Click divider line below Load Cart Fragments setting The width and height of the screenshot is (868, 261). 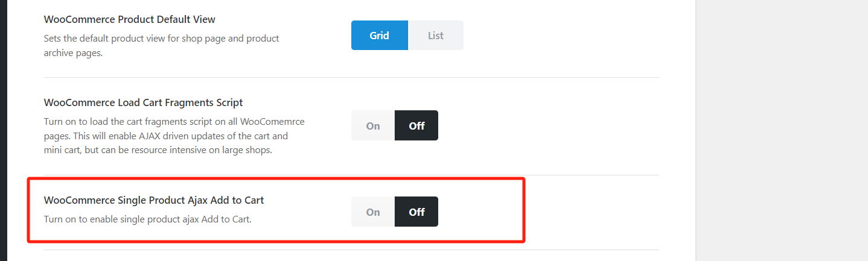(351, 175)
